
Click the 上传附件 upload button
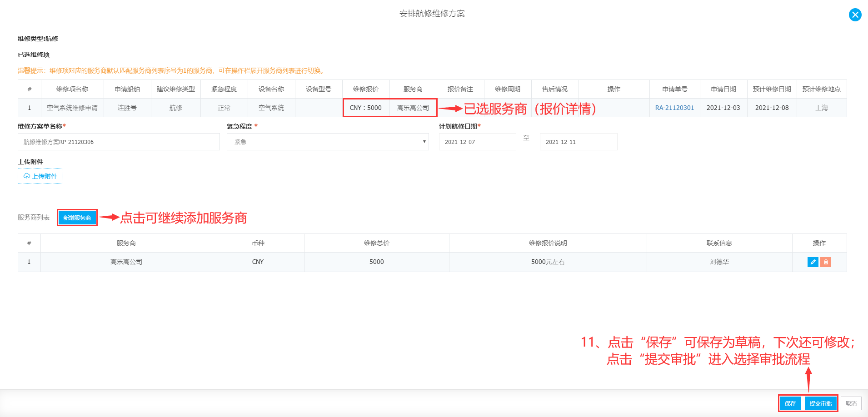point(40,176)
